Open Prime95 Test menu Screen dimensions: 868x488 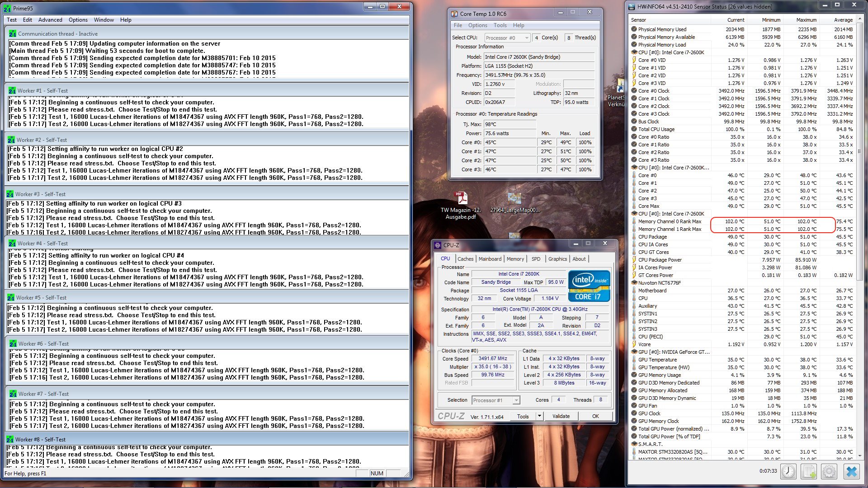pos(12,20)
